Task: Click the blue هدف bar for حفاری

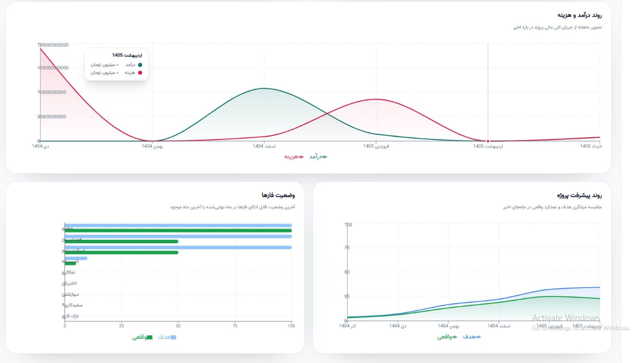Action: (178, 225)
